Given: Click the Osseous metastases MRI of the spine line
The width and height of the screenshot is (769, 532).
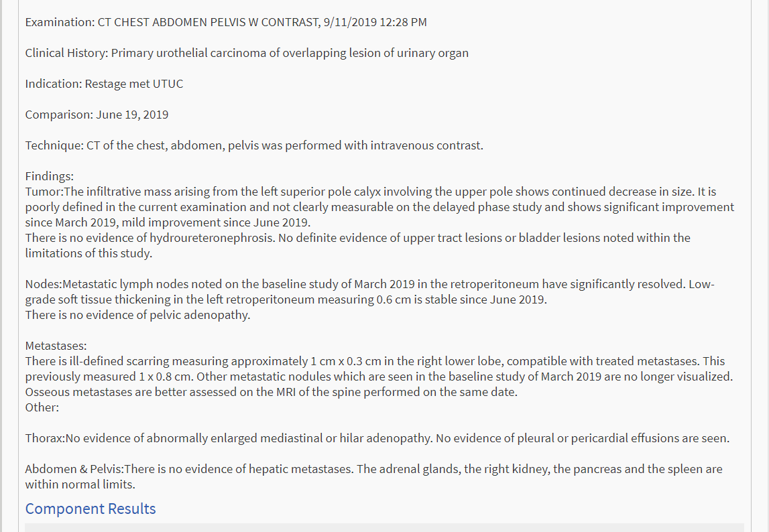Looking at the screenshot, I should (x=272, y=392).
